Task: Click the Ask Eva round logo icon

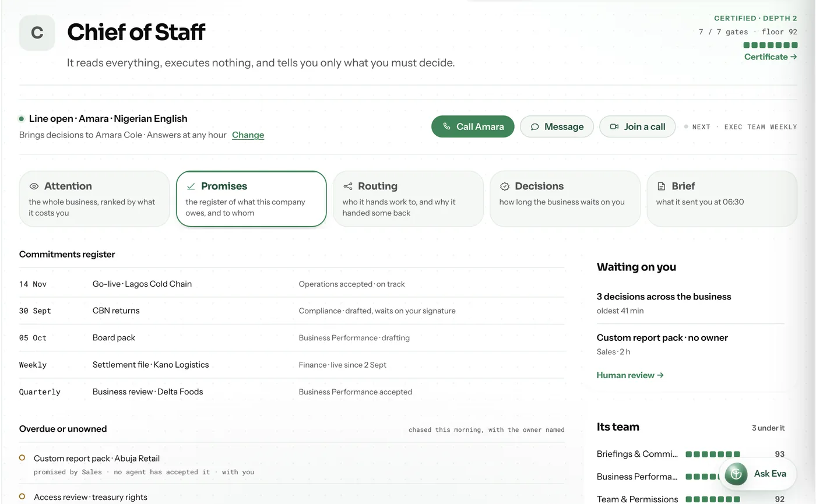Action: 736,474
